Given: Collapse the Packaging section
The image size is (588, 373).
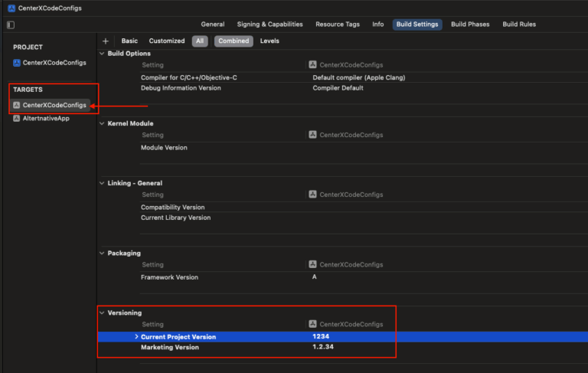Looking at the screenshot, I should click(x=102, y=253).
